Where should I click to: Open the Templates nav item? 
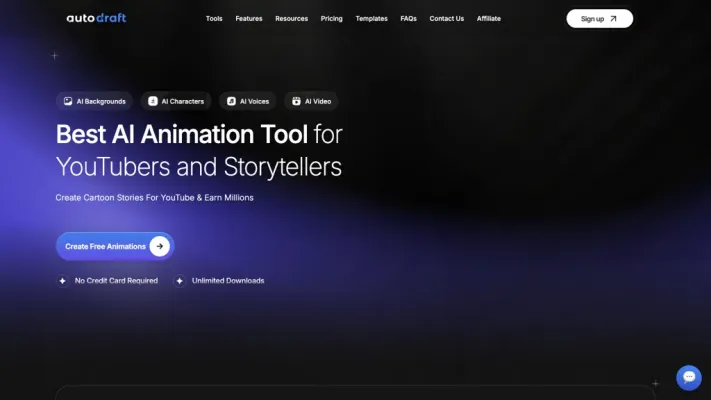point(371,19)
